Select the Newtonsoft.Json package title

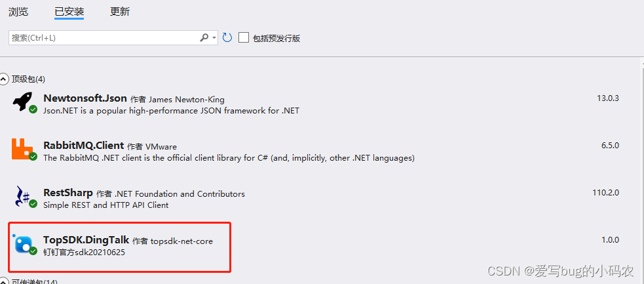[x=85, y=98]
